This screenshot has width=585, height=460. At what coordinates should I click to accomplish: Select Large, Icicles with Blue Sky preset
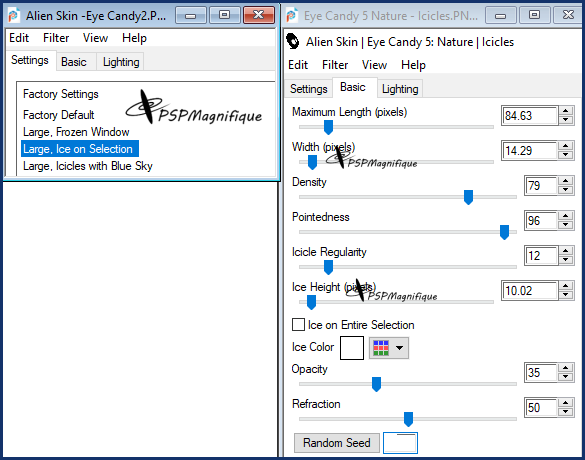(x=88, y=166)
